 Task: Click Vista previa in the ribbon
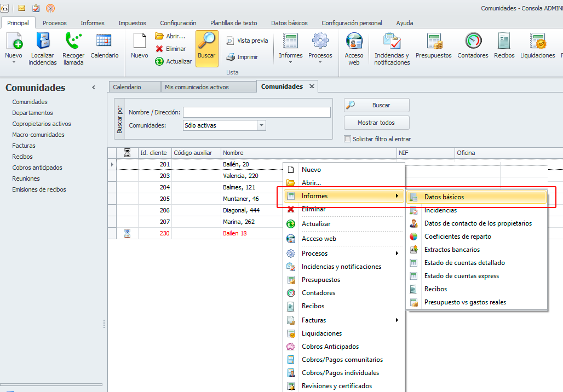pos(247,41)
